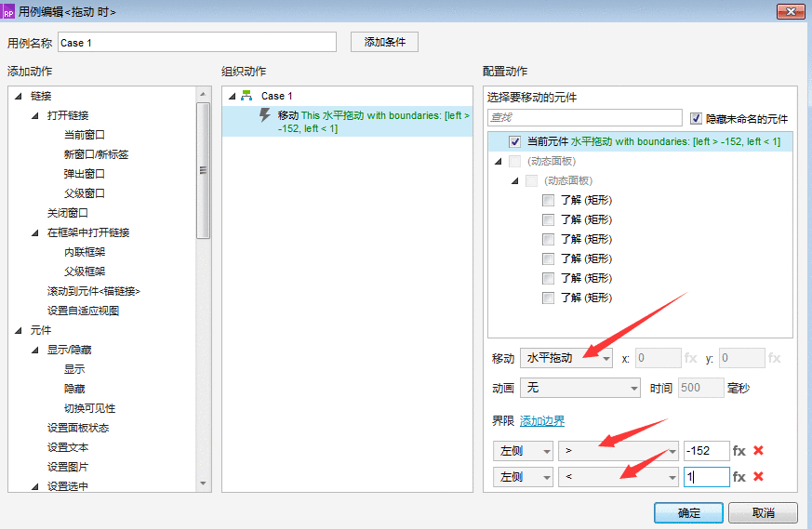Image resolution: width=812 pixels, height=530 pixels.
Task: Check the nested (动态面板) checkbox
Action: [531, 180]
